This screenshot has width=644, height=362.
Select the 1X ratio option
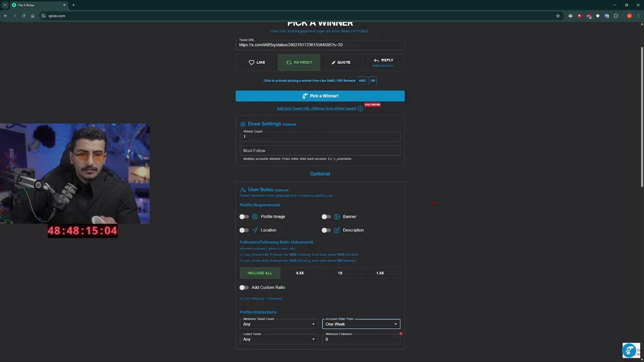340,273
